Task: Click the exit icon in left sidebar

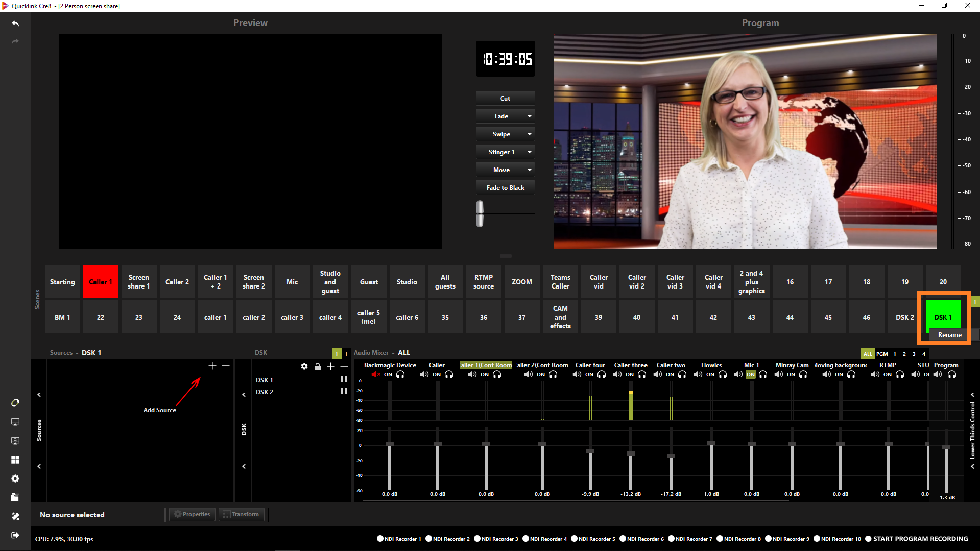Action: click(15, 535)
